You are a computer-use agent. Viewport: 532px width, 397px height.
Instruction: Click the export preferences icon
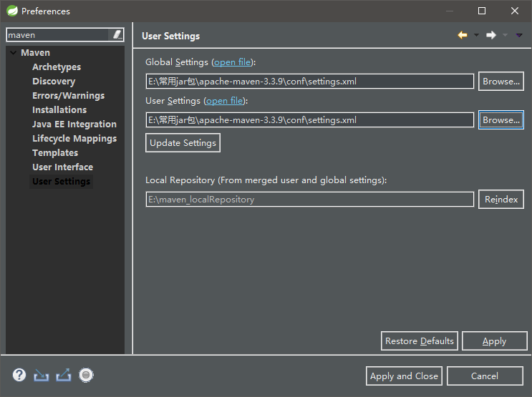tap(64, 375)
